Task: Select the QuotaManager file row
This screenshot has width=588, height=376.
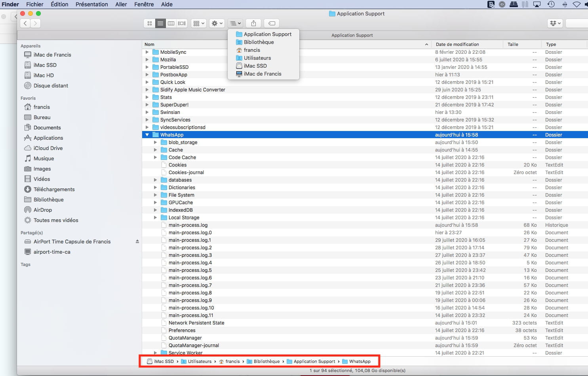Action: point(365,338)
